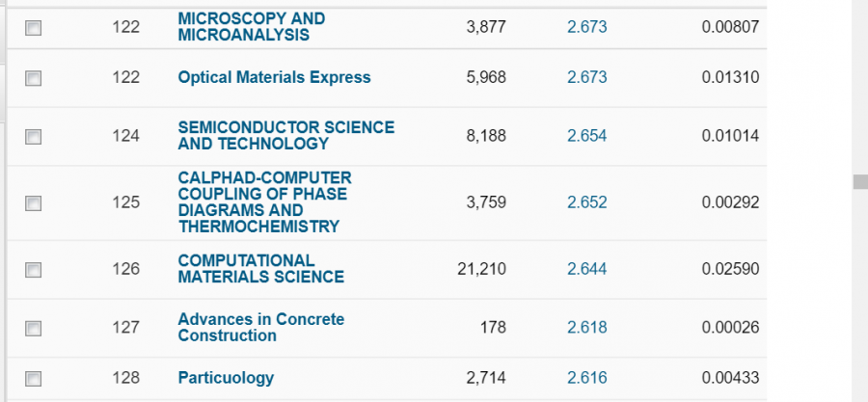Check the box for Microscopy and Microanalysis
The width and height of the screenshot is (868, 402).
pos(34,28)
